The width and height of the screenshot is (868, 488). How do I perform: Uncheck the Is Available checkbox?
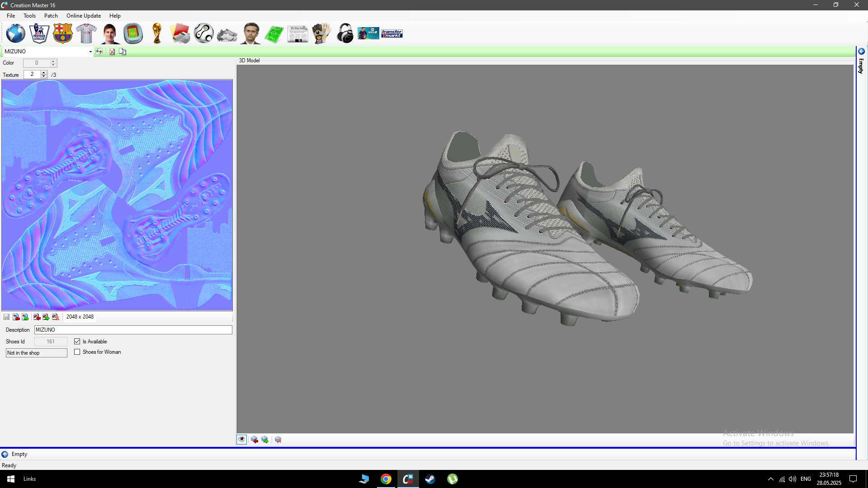coord(77,342)
